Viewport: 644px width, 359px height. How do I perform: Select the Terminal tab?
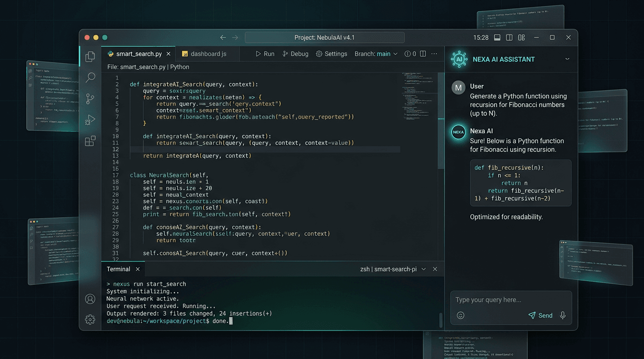[118, 269]
